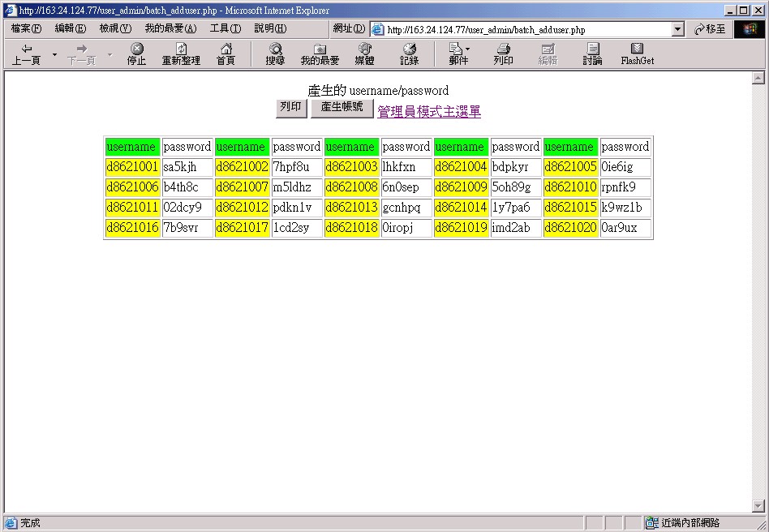Go to home page via 首頁 icon

coord(226,54)
